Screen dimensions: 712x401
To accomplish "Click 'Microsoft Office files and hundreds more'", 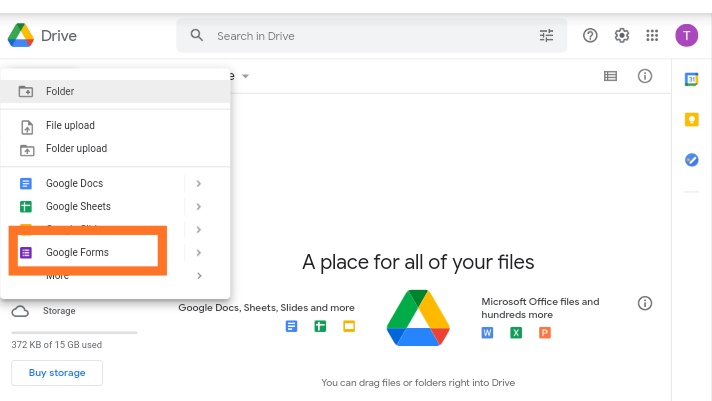I will pyautogui.click(x=540, y=308).
